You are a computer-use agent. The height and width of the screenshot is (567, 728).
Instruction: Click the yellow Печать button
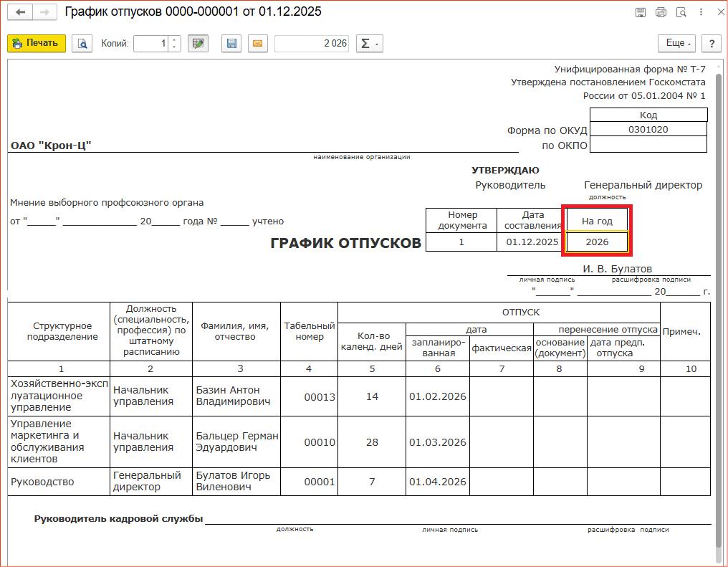coord(37,43)
